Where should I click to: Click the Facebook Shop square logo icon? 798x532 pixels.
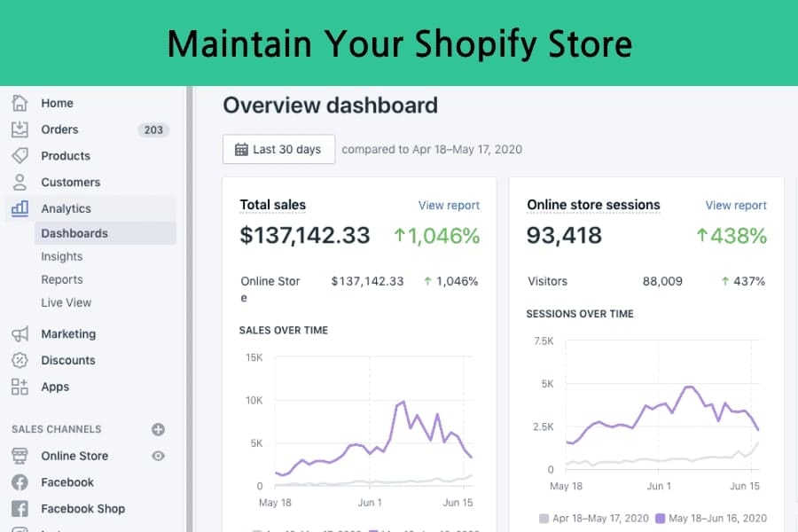(20, 509)
